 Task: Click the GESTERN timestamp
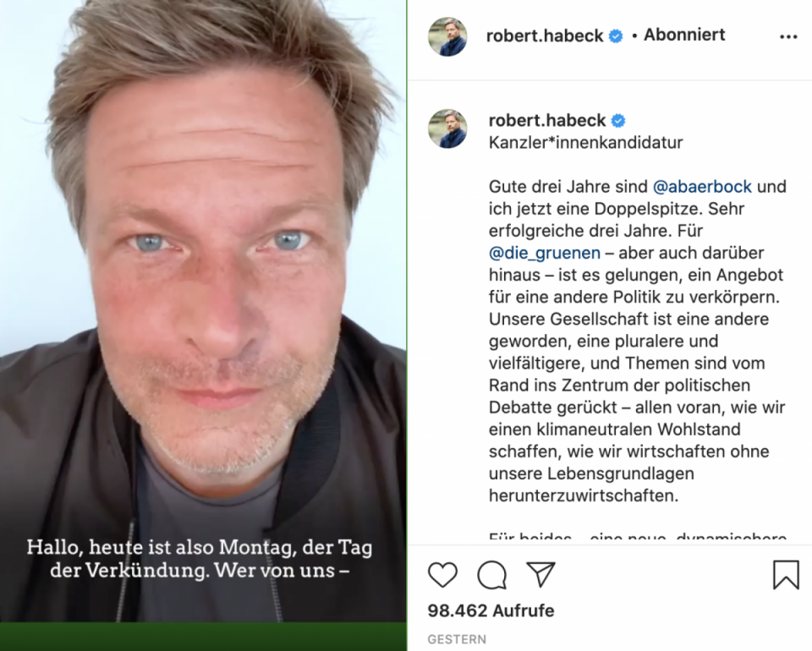[x=457, y=640]
